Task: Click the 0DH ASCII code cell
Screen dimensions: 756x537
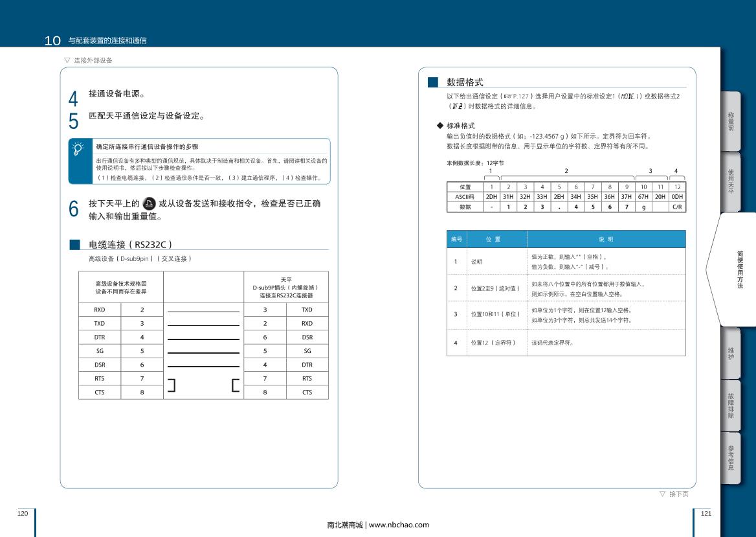Action: 677,196
